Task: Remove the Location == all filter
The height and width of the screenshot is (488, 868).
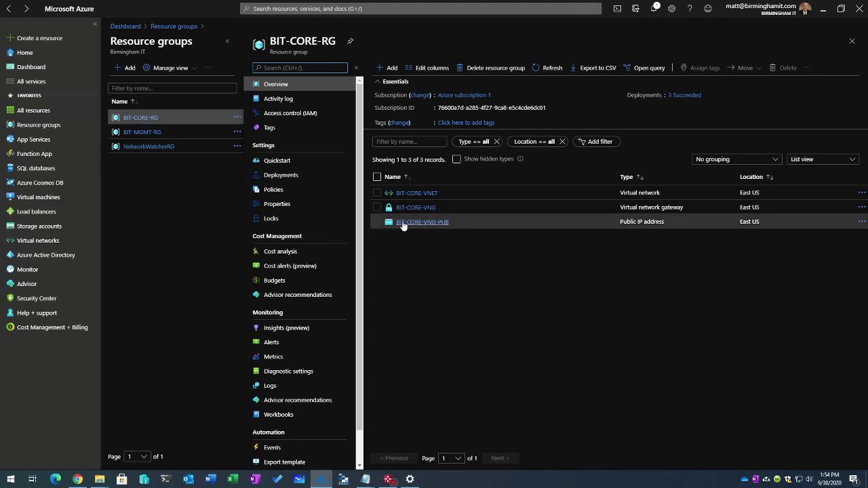Action: [562, 142]
